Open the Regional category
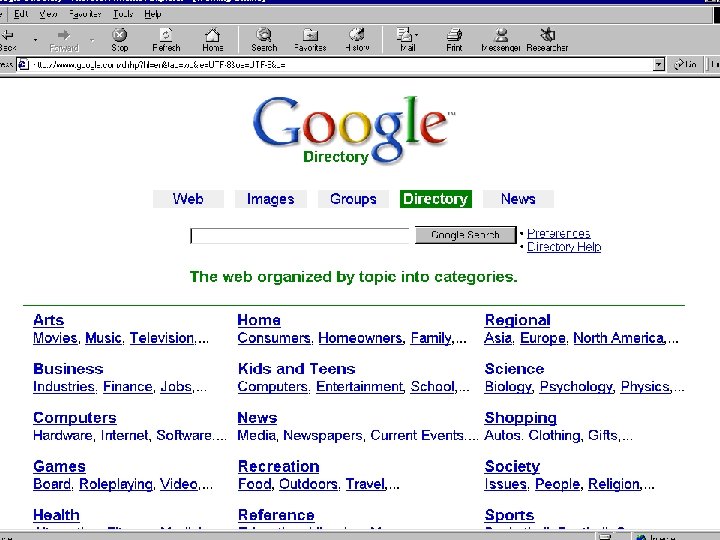The height and width of the screenshot is (540, 720). (x=518, y=320)
